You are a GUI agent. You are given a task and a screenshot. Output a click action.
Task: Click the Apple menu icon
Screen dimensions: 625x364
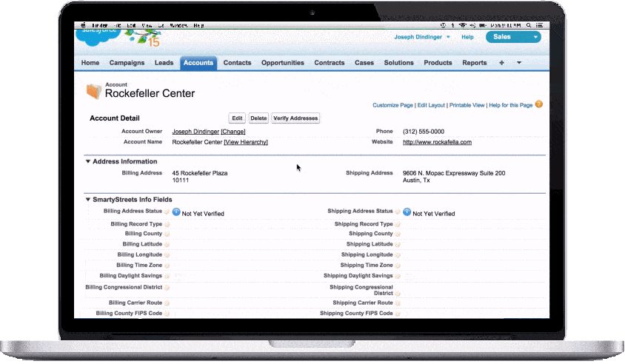[x=83, y=25]
